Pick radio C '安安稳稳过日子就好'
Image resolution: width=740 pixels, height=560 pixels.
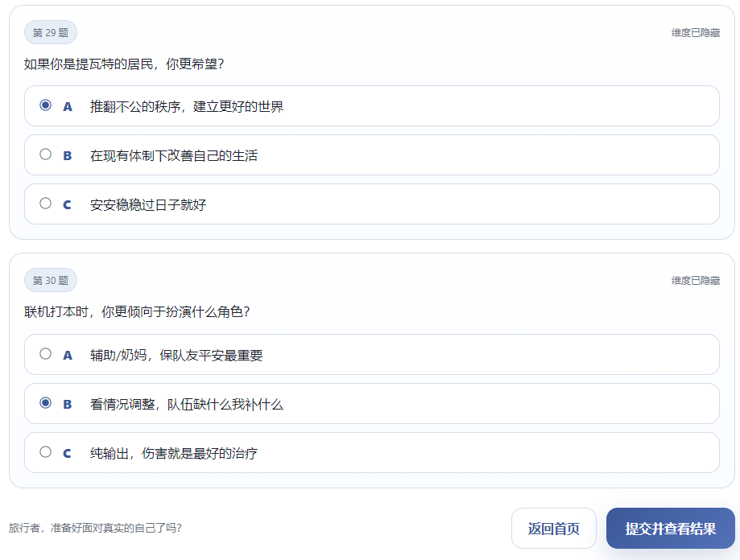click(46, 204)
